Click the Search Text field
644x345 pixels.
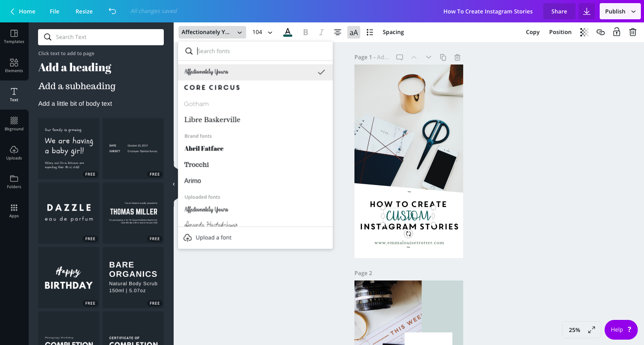click(x=101, y=37)
